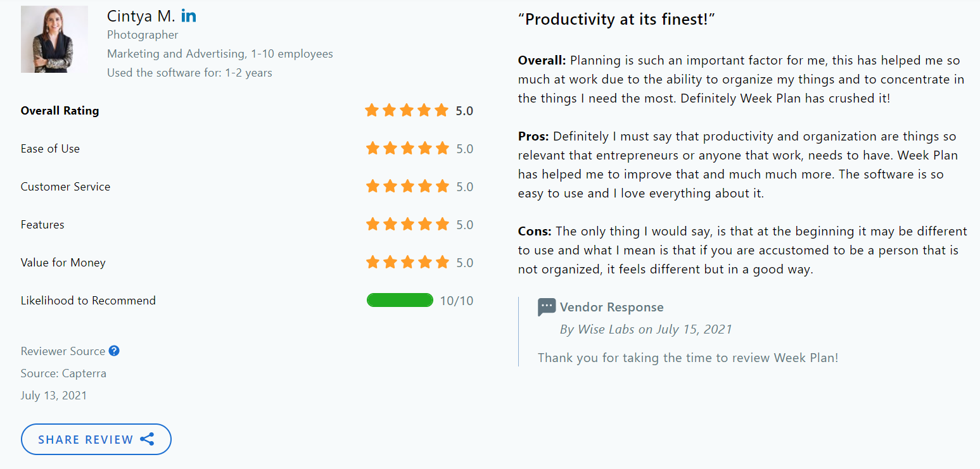Click the first star of Overall Rating
Screen dimensions: 980x469
click(372, 110)
